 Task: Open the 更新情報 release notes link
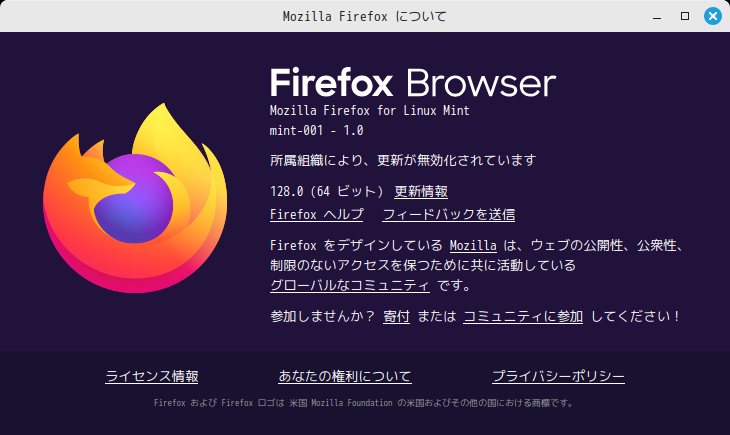tap(421, 191)
